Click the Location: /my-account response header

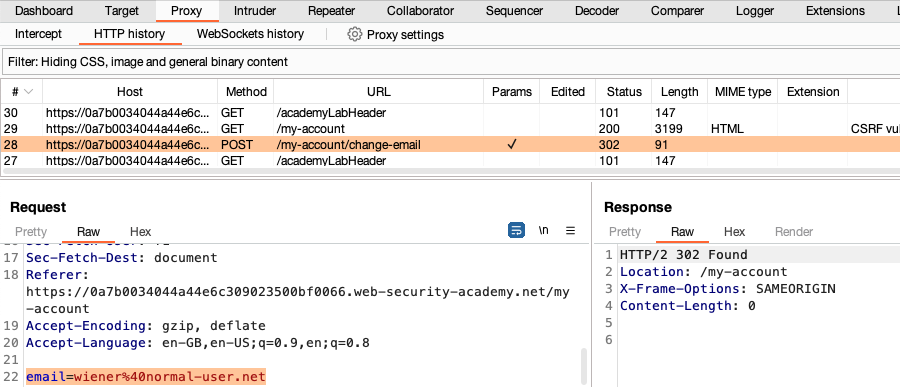pos(704,272)
